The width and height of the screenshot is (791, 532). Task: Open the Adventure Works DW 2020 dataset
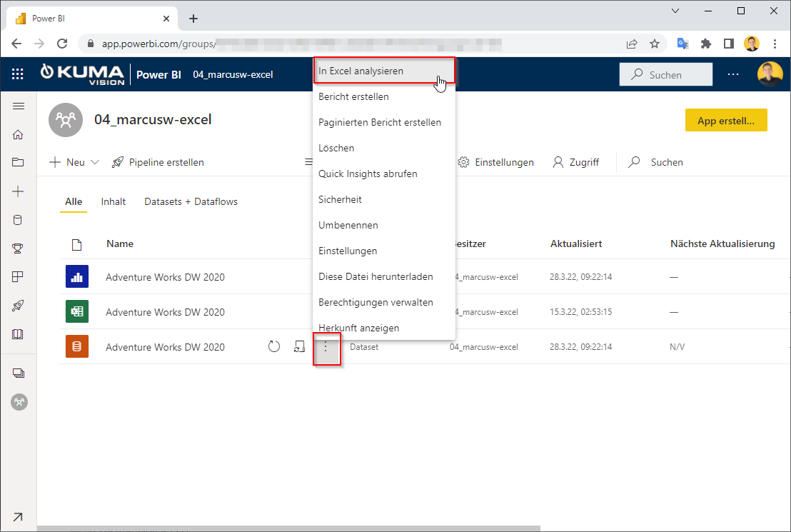(x=165, y=347)
